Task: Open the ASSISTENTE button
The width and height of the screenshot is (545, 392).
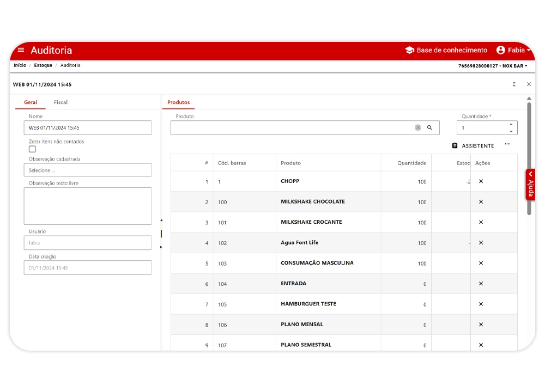Action: tap(473, 146)
